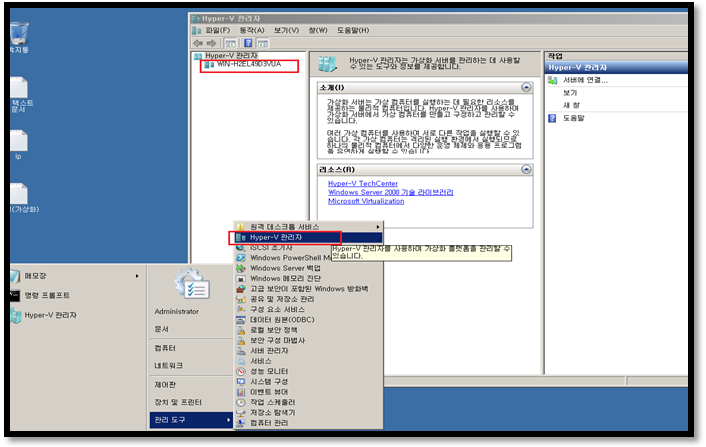Open 로컬 보안 정책
The height and width of the screenshot is (447, 706).
coord(308,330)
